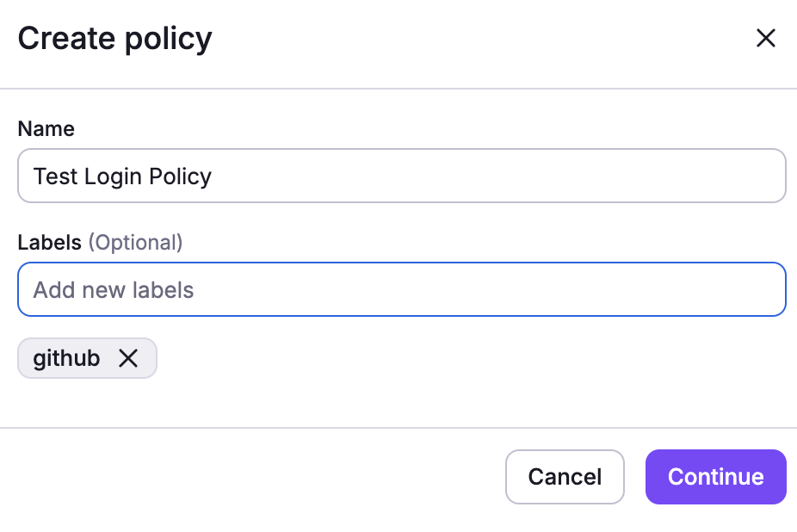Image resolution: width=797 pixels, height=532 pixels.
Task: Click the Name field label
Action: [46, 128]
